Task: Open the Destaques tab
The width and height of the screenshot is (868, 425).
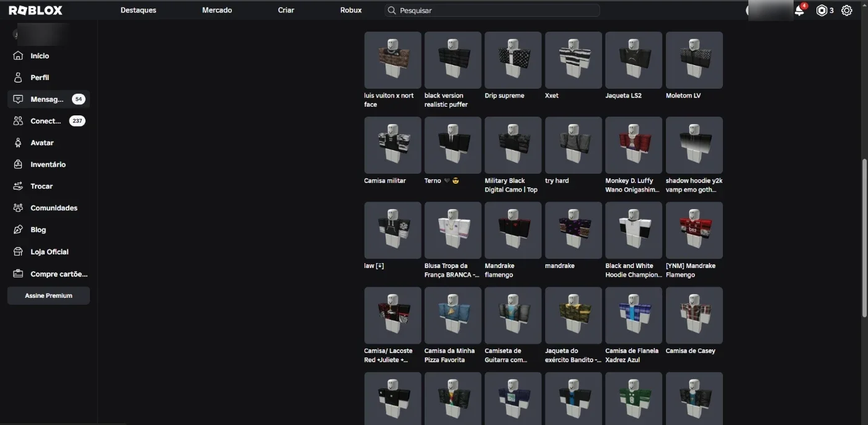Action: pyautogui.click(x=138, y=11)
